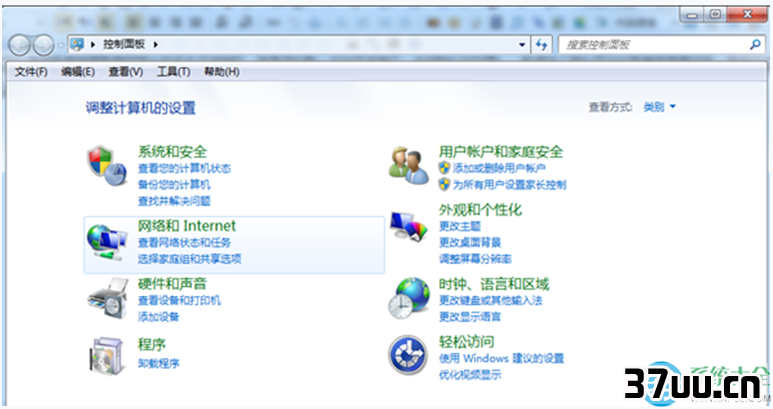Screen dimensions: 773x409
Task: Open the Clock, Language and Region globe icon
Action: [409, 297]
